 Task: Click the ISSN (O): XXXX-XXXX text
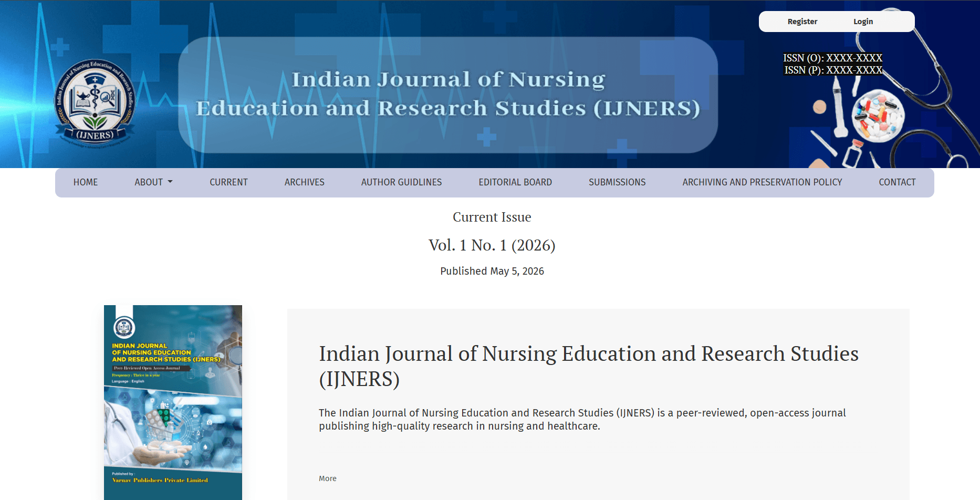pyautogui.click(x=833, y=58)
